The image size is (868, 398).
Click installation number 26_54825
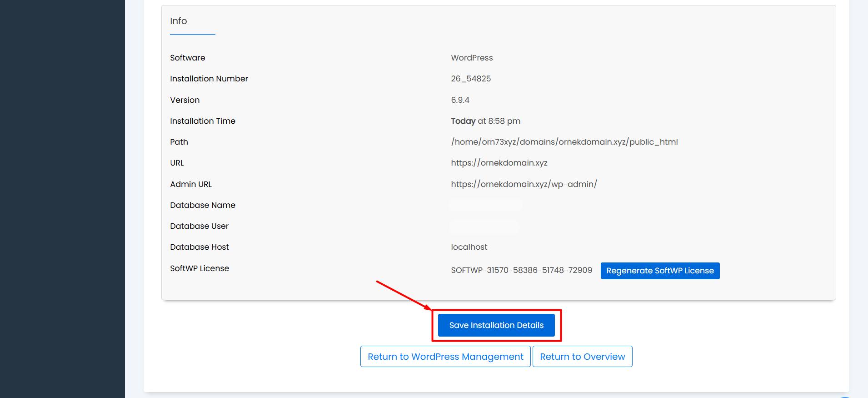tap(471, 79)
